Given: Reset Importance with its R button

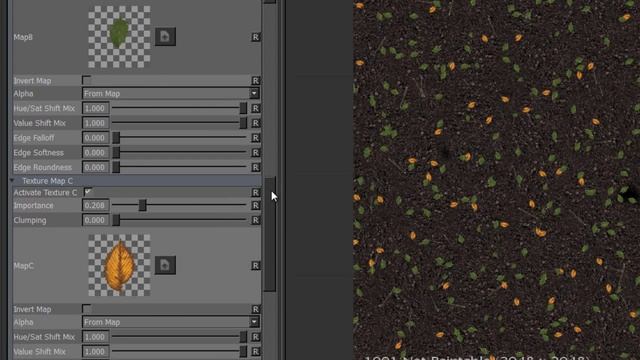Looking at the screenshot, I should 256,205.
